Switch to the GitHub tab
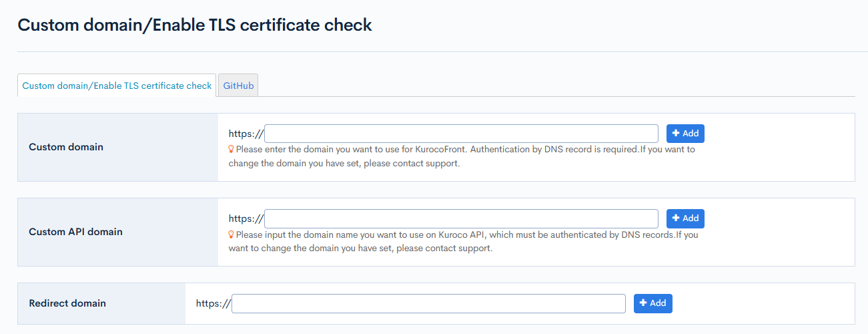Image resolution: width=868 pixels, height=334 pixels. pos(238,86)
